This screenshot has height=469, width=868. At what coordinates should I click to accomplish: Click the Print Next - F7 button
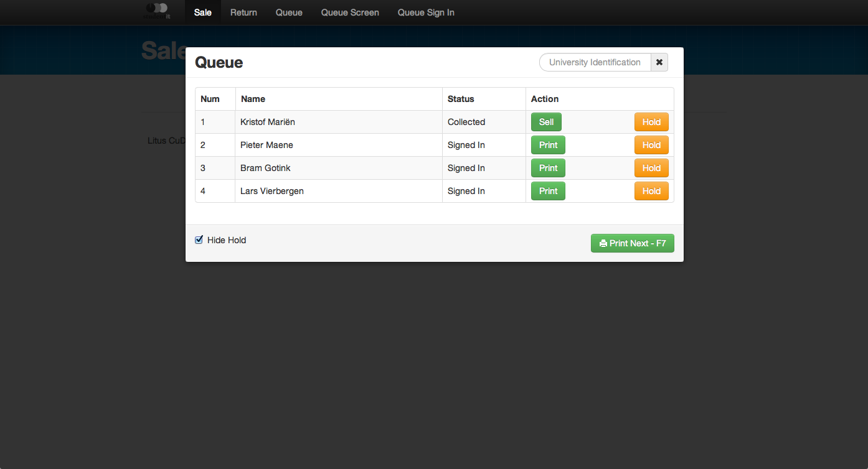pyautogui.click(x=632, y=243)
